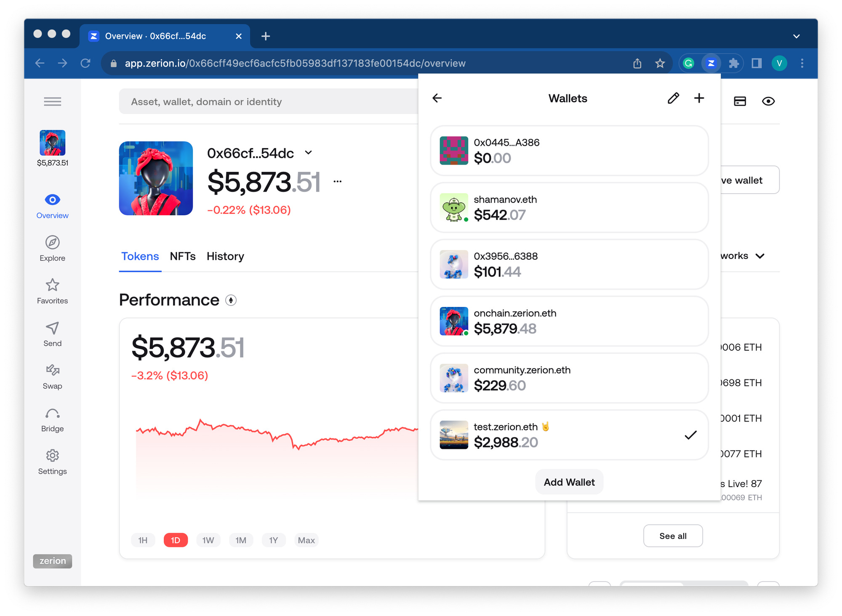Image resolution: width=842 pixels, height=616 pixels.
Task: Click the browser address bar URL
Action: tap(295, 63)
